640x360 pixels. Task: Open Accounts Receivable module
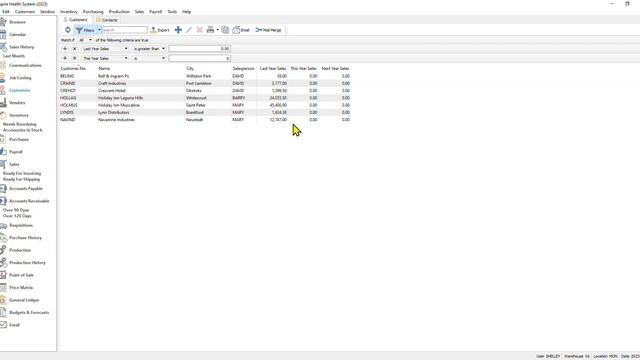(x=29, y=201)
